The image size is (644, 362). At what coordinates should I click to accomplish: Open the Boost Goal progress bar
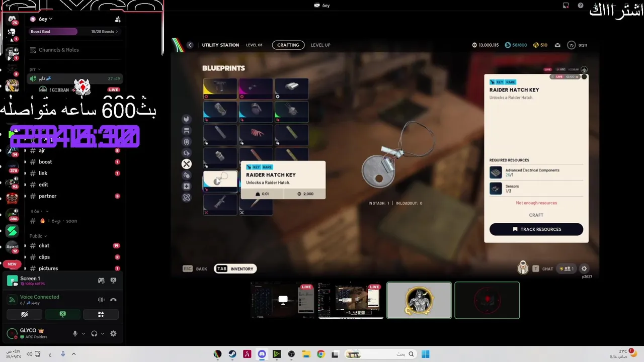74,32
